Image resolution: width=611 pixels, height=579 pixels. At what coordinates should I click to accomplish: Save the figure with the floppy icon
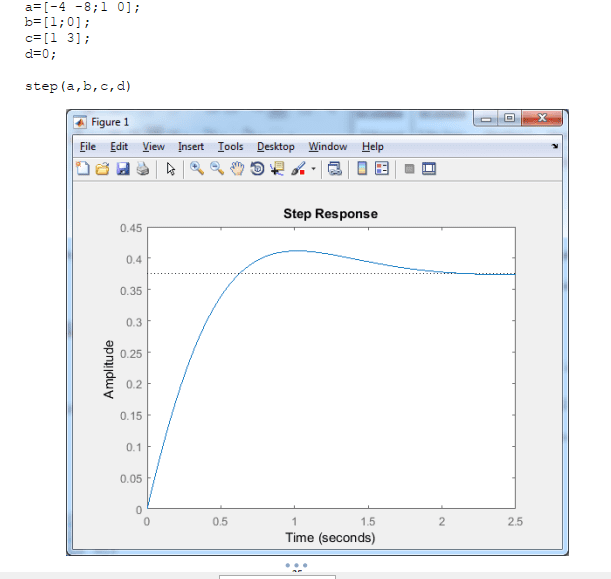point(123,169)
